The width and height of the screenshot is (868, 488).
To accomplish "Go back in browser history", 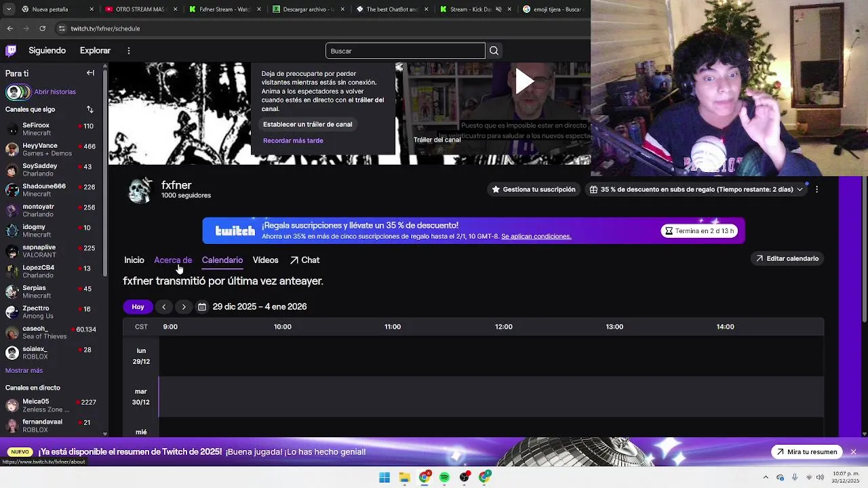I will point(9,28).
